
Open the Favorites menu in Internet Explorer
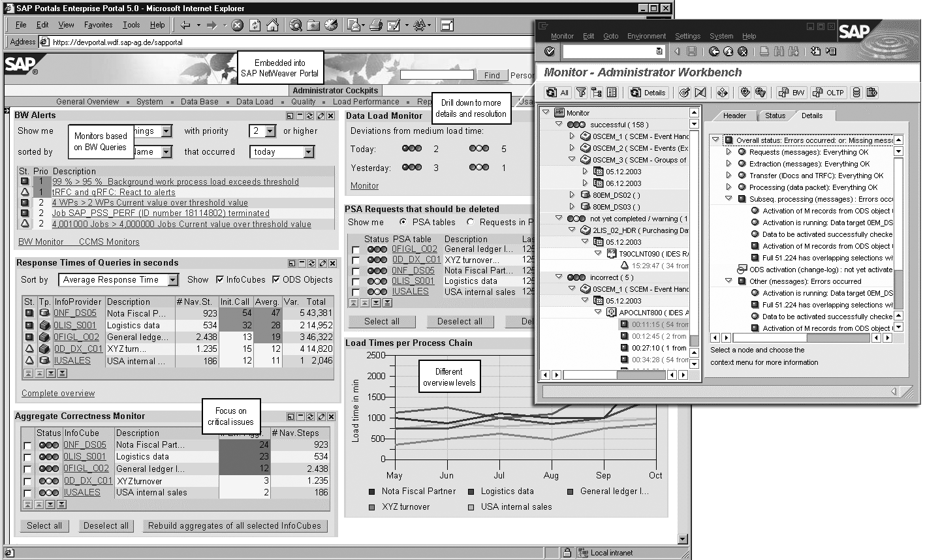point(98,25)
